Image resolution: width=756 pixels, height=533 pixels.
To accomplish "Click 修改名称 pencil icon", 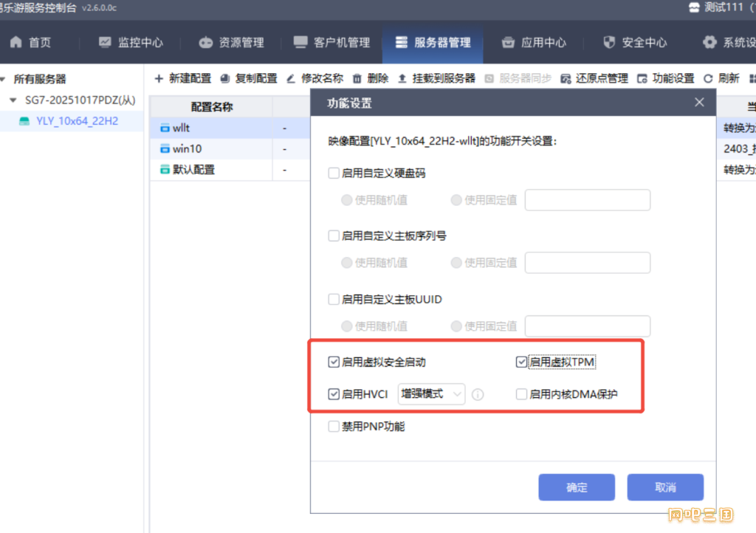I will coord(291,78).
